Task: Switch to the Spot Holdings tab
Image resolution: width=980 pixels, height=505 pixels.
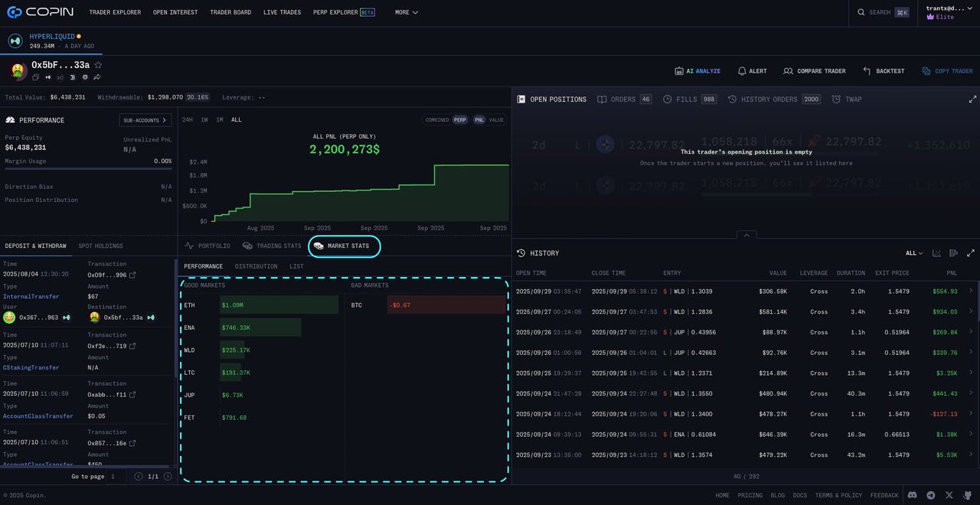Action: pos(100,246)
